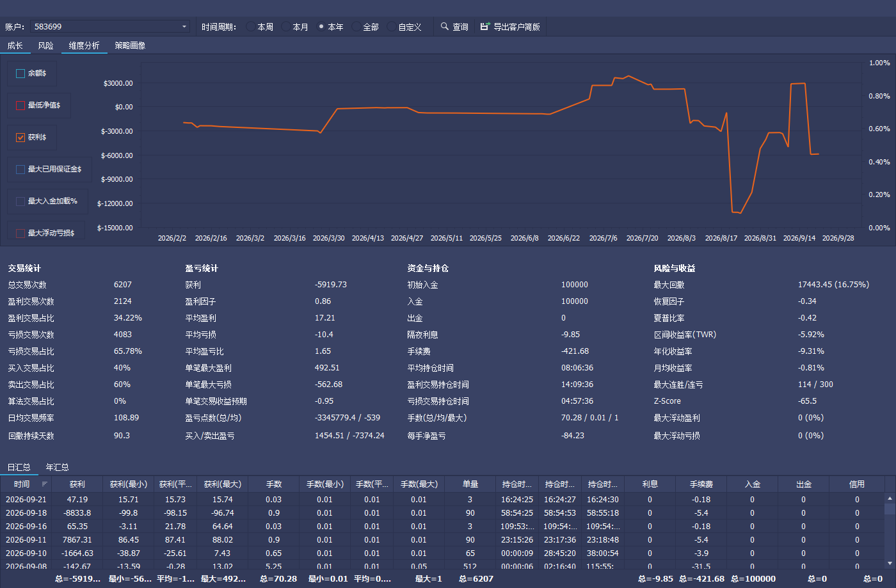Click the 每手净盈亏 value -84.23
The image size is (896, 588).
pyautogui.click(x=573, y=436)
